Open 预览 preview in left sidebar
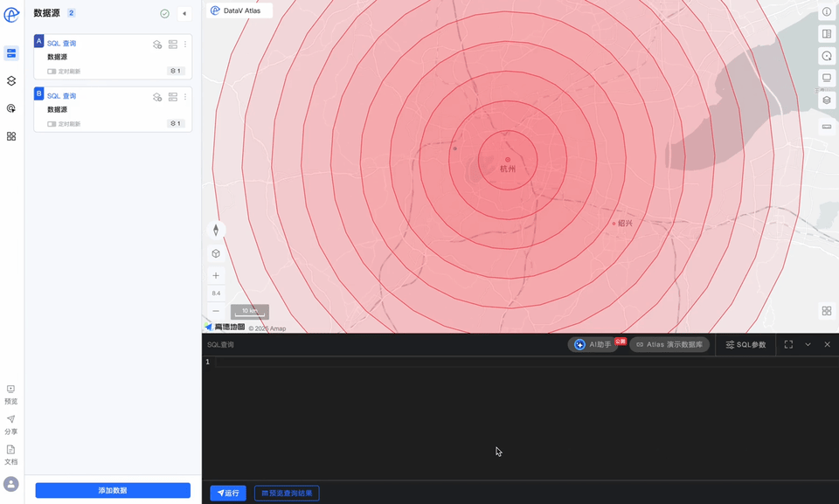This screenshot has height=504, width=839. click(11, 394)
